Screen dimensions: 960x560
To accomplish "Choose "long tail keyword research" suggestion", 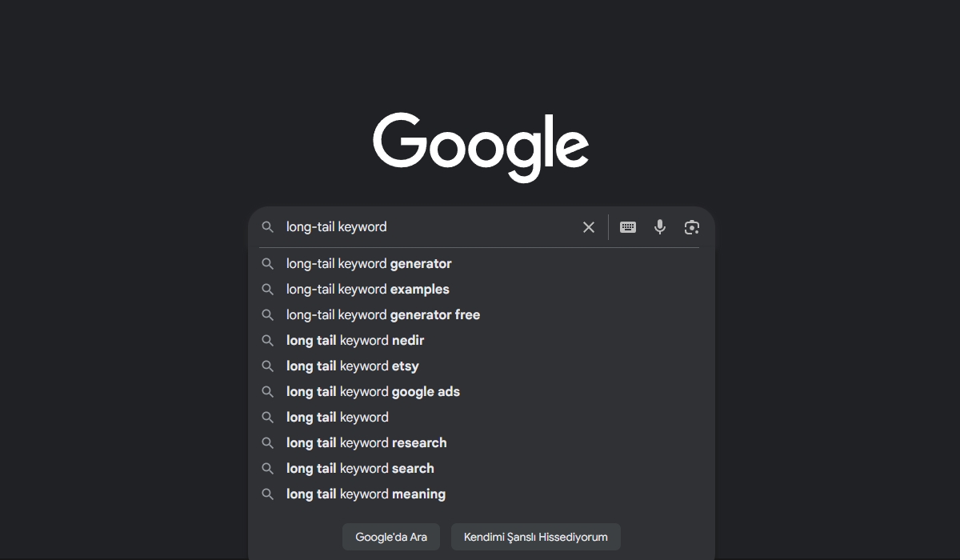I will coord(366,443).
